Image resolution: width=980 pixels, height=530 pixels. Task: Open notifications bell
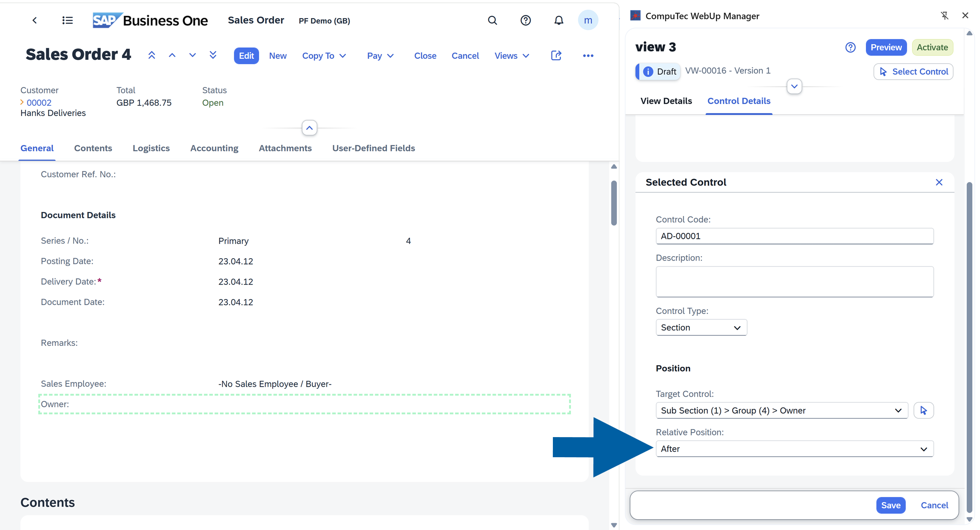[x=559, y=21]
